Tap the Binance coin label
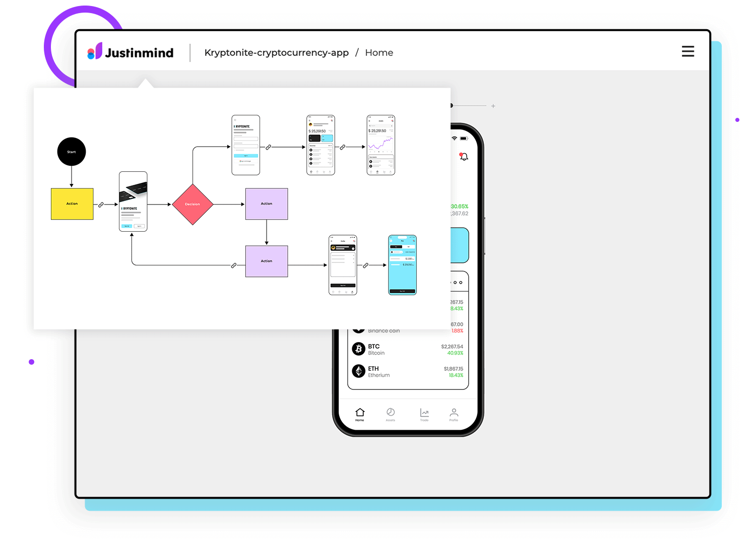 pyautogui.click(x=384, y=331)
